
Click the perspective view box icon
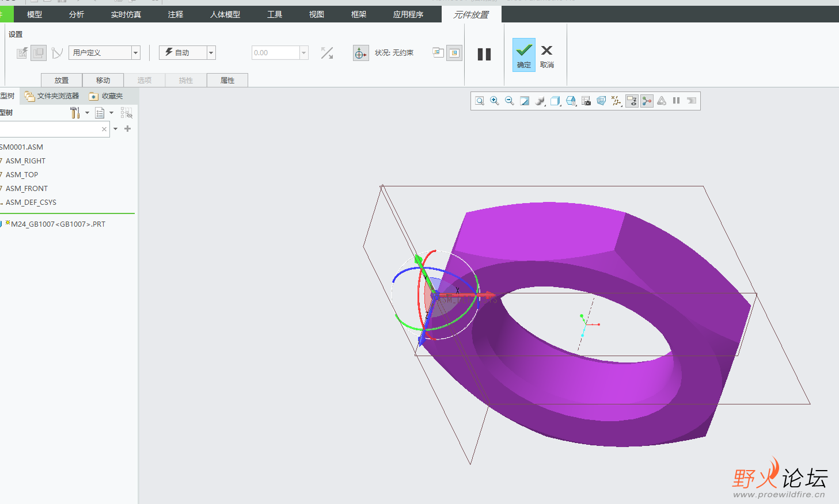601,101
